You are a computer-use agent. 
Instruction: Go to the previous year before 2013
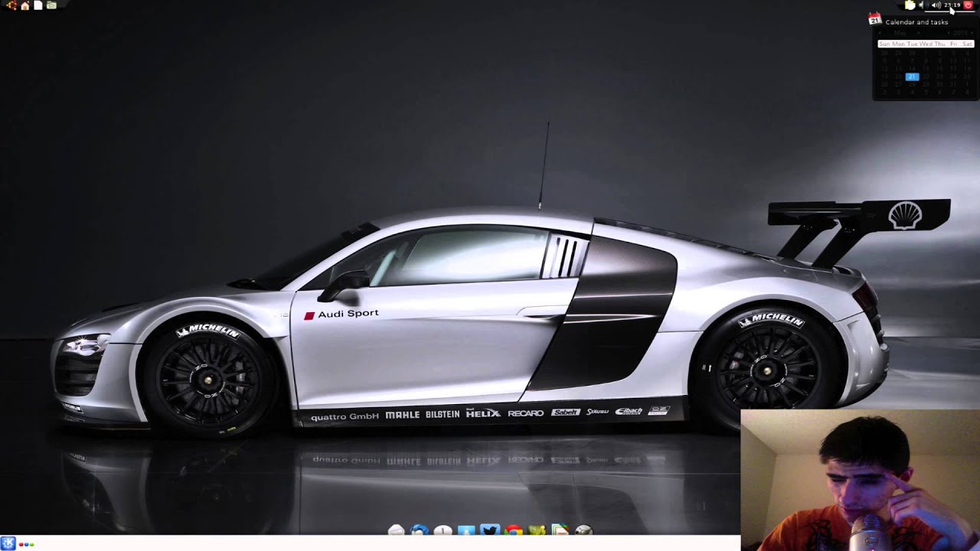coord(949,34)
